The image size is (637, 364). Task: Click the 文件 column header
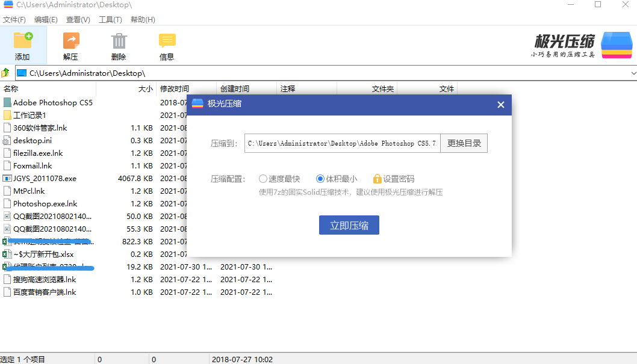coord(427,88)
